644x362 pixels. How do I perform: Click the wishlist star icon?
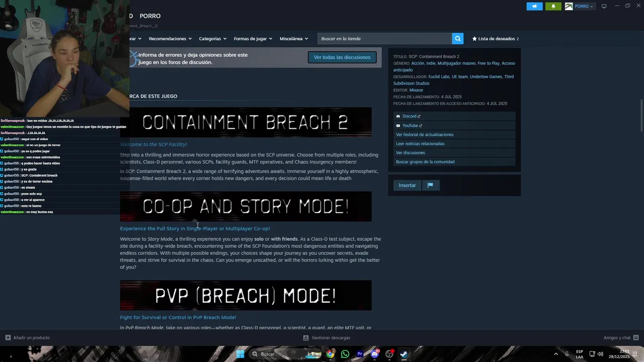(x=474, y=39)
